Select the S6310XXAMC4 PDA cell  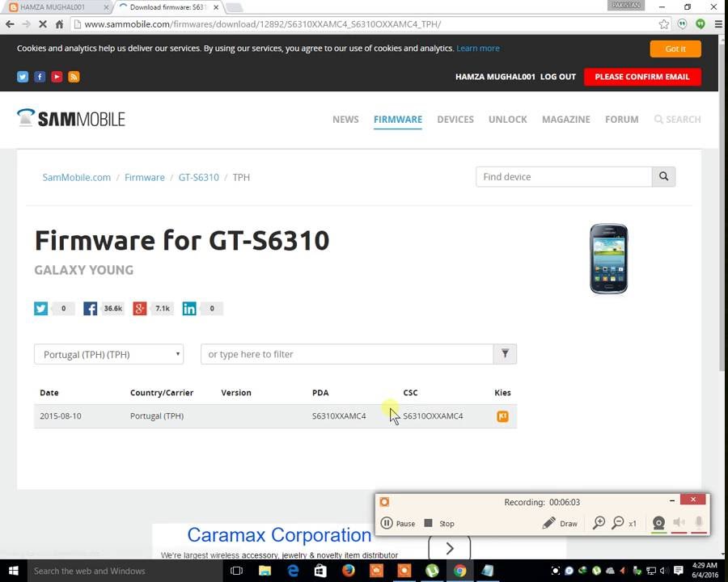[x=339, y=415]
